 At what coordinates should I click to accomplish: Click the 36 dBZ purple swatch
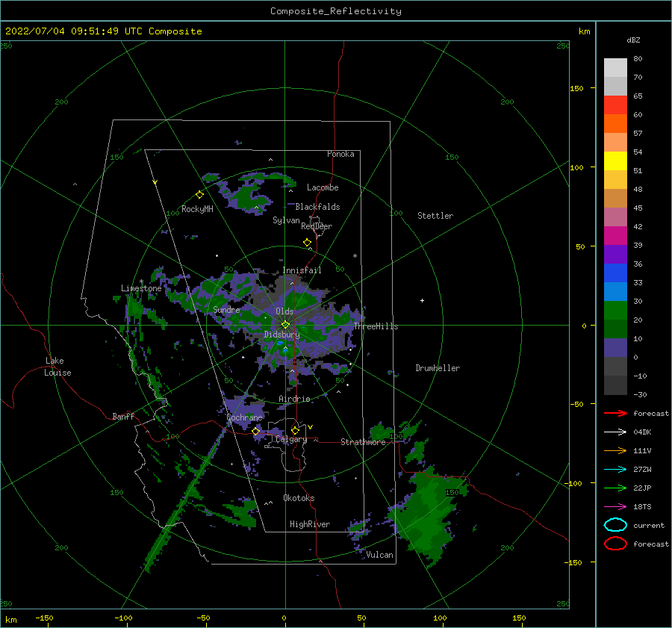(615, 254)
